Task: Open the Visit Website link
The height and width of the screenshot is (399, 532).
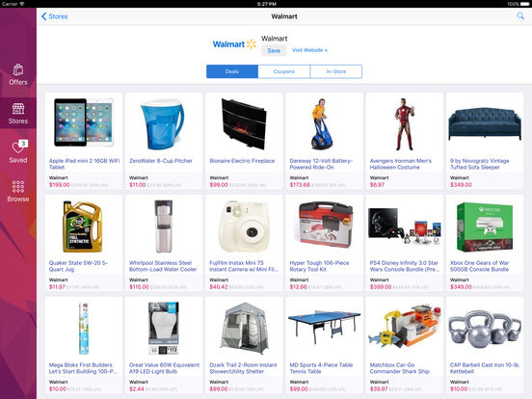Action: click(309, 50)
